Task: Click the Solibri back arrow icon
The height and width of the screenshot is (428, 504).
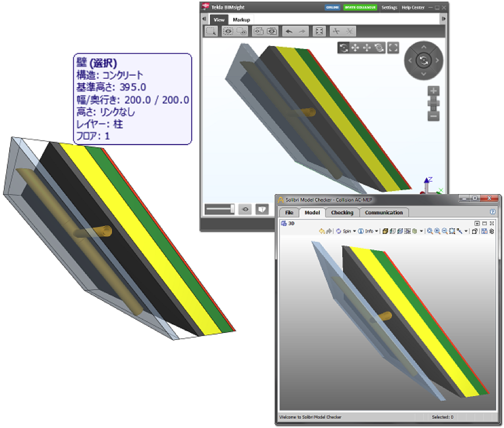Action: (x=322, y=231)
